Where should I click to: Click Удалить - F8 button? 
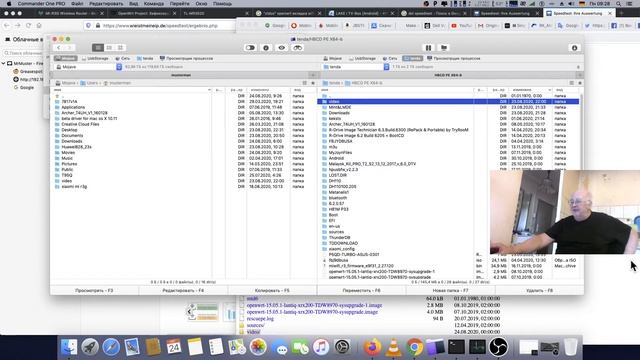[539, 291]
